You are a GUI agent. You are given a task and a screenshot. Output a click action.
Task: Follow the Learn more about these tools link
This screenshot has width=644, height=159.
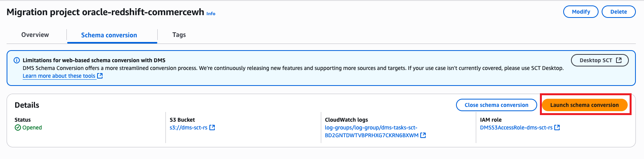point(59,76)
